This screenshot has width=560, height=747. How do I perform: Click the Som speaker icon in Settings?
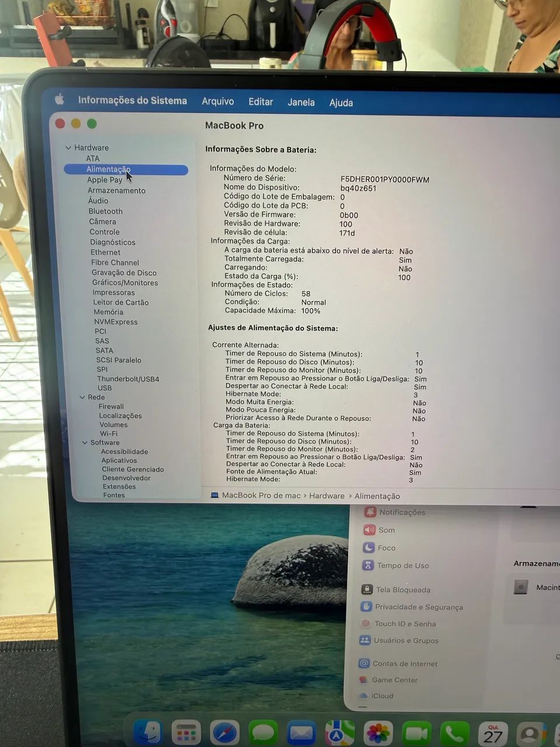[x=369, y=530]
